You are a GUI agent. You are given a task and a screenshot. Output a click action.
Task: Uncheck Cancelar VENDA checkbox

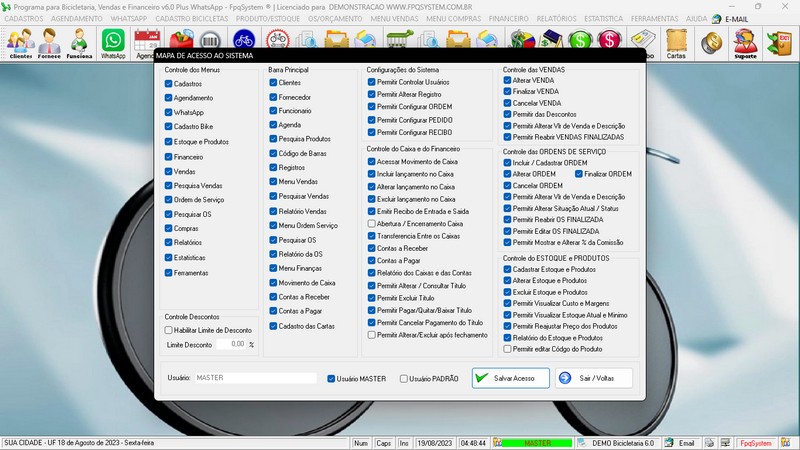pos(507,103)
